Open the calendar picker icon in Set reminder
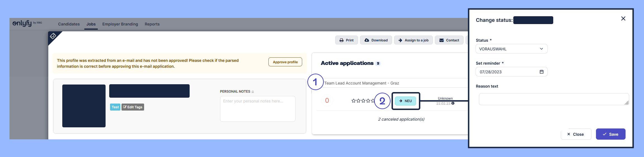Screen dimensions: 644x157 coord(542,72)
